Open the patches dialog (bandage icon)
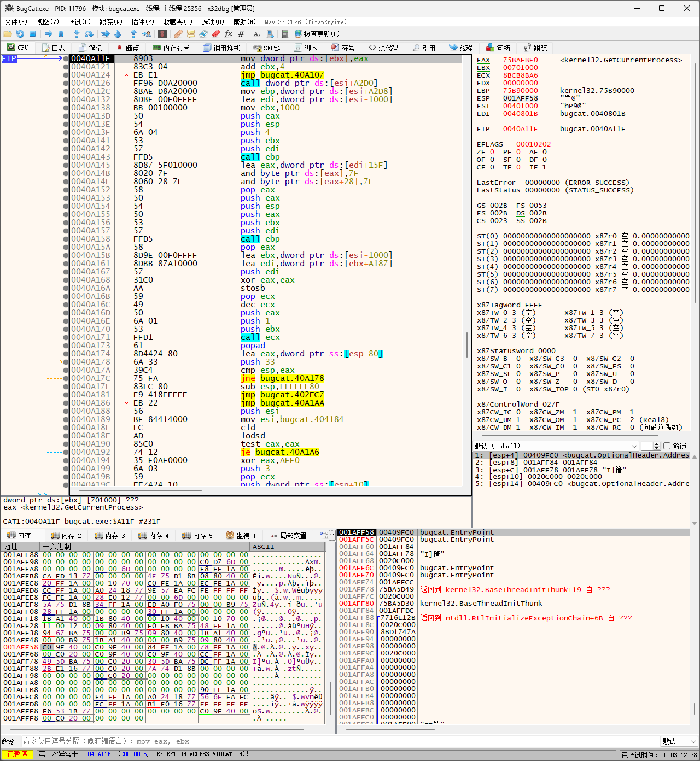Image resolution: width=700 pixels, height=761 pixels. (x=178, y=34)
